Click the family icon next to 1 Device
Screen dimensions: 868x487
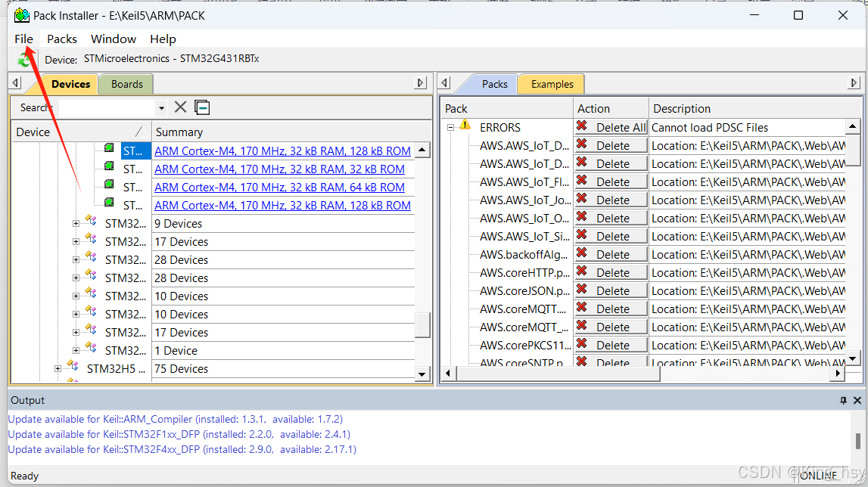click(91, 348)
